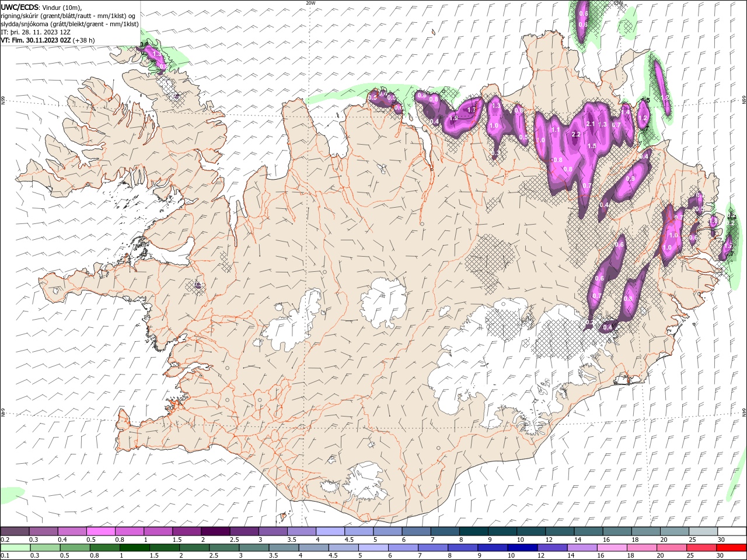Pick the 3–3.5 violet snow legend swatch
747x560 pixels.
coord(273,531)
